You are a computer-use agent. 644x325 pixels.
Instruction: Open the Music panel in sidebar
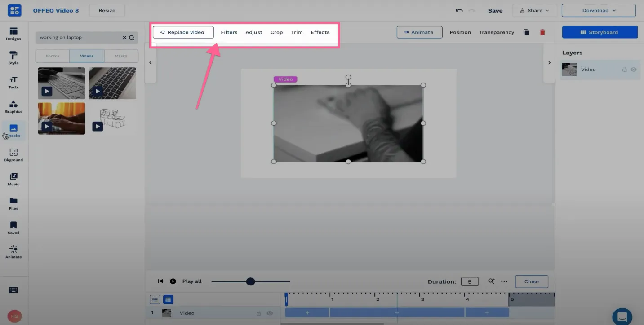pos(13,179)
